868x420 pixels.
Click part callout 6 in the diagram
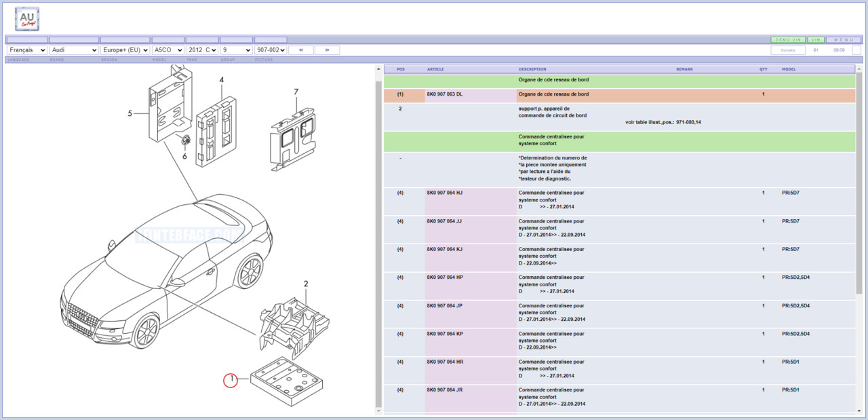click(x=184, y=156)
